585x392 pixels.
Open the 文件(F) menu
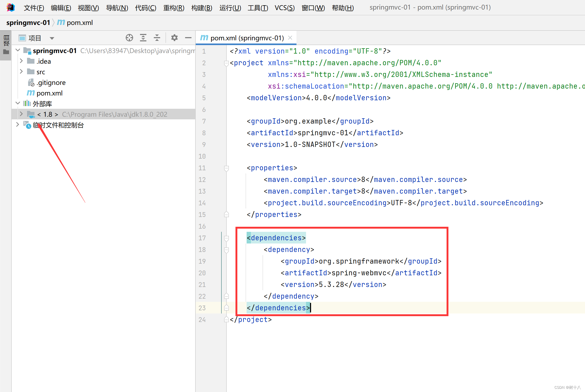click(34, 8)
